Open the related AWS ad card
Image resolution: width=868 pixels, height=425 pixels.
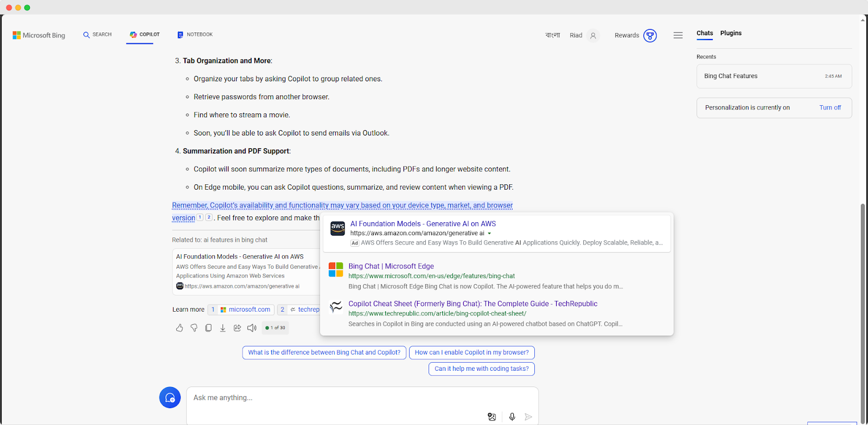point(247,271)
